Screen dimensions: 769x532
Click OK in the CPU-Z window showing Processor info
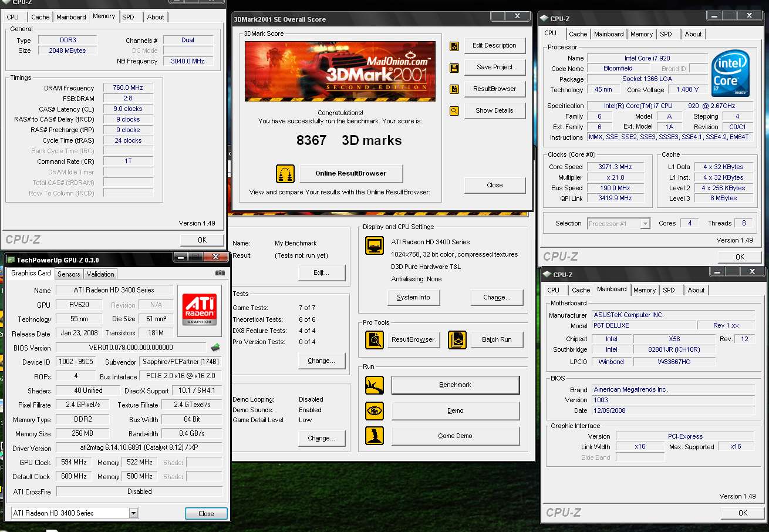740,257
